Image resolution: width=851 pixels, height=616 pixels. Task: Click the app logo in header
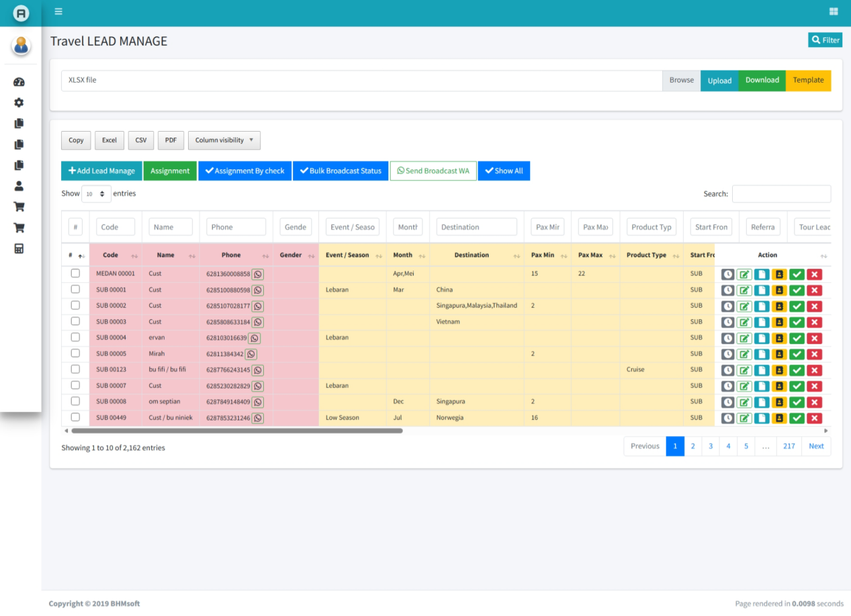[21, 13]
